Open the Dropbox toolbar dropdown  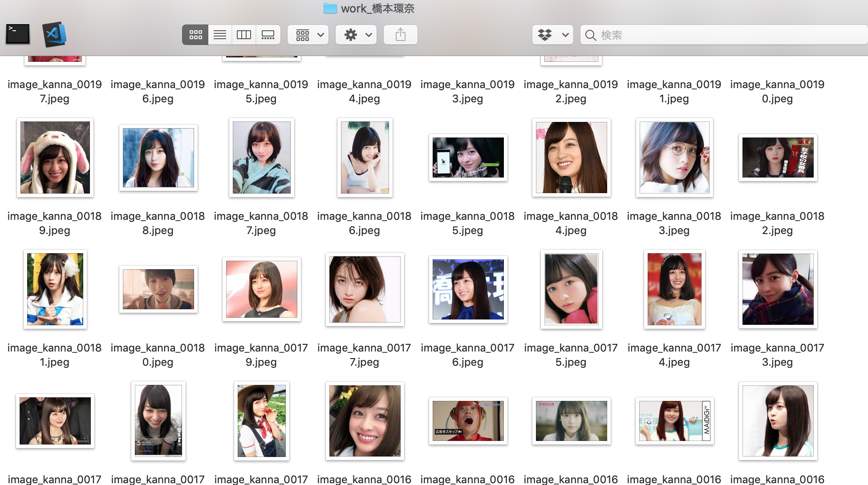[552, 35]
